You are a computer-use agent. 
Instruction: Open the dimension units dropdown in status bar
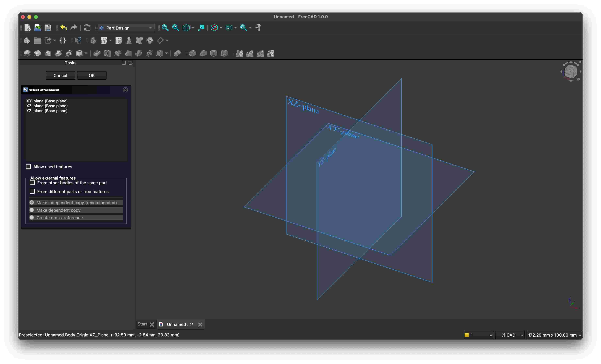coord(554,335)
